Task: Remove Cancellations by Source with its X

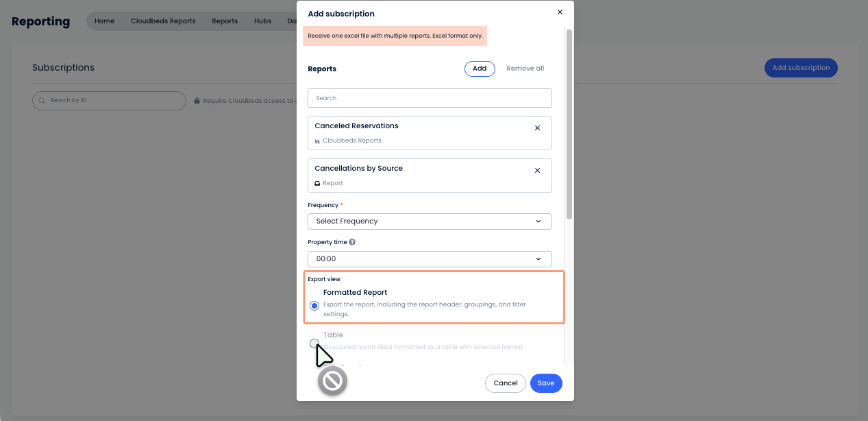Action: point(537,171)
